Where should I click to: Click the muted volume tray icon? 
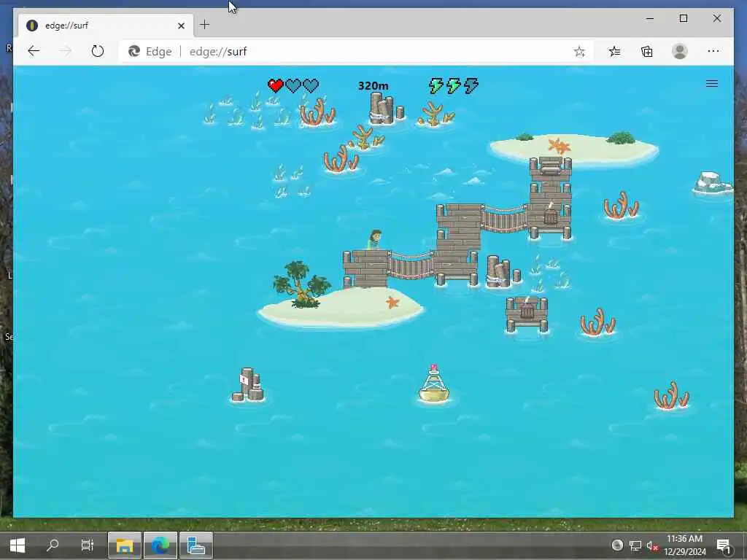click(652, 545)
